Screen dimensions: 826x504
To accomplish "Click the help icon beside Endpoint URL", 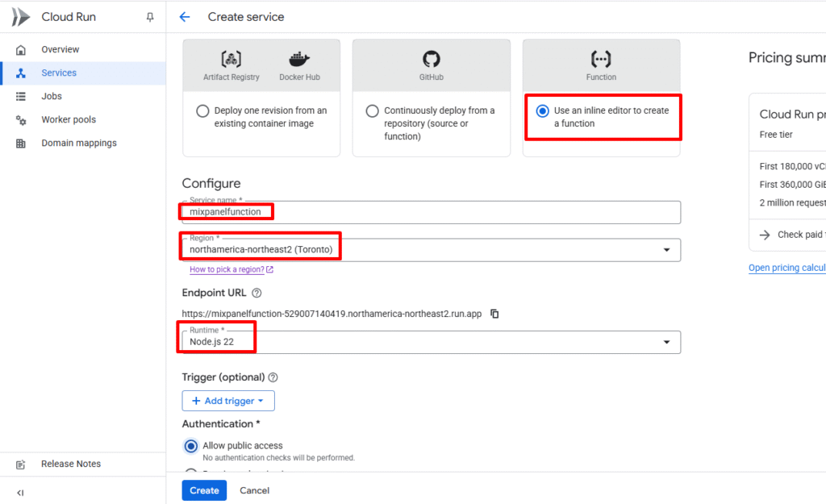I will click(x=257, y=293).
